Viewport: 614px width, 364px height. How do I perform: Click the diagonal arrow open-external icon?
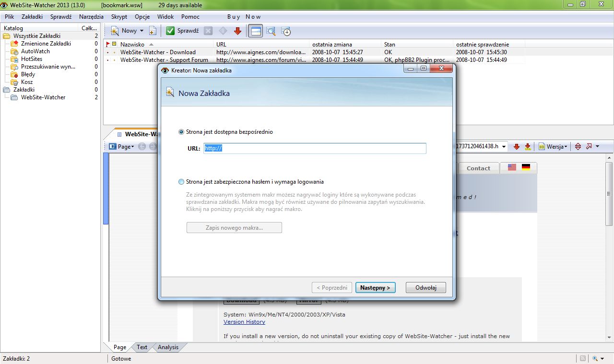coord(589,147)
